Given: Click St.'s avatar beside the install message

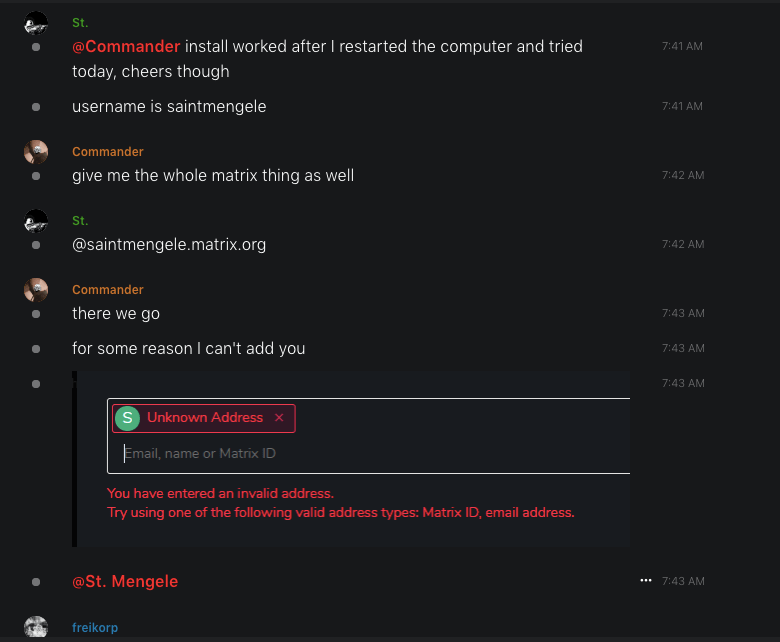Looking at the screenshot, I should [x=36, y=23].
